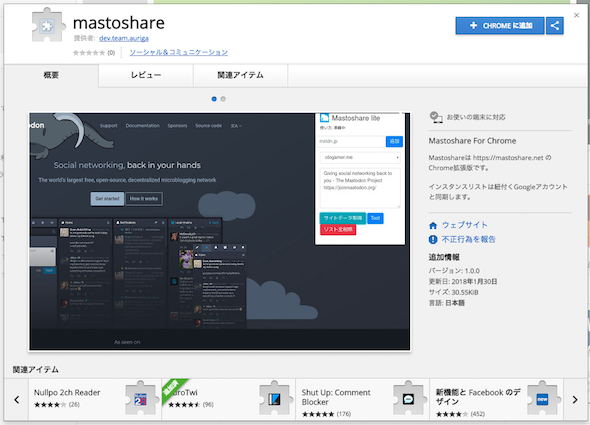Open 不正行為を報告 link
Viewport: 590px width, 425px height.
pos(468,239)
